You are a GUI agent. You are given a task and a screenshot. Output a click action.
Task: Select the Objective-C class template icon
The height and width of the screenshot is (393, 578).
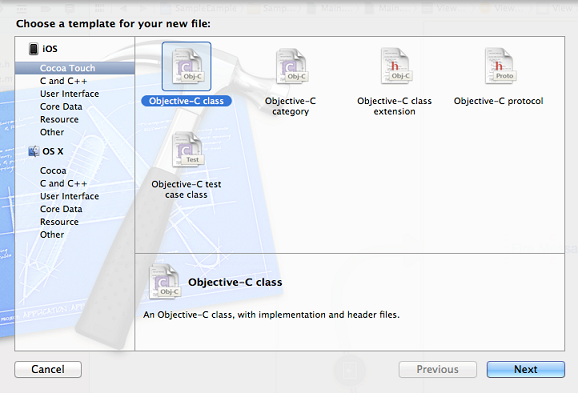(187, 66)
